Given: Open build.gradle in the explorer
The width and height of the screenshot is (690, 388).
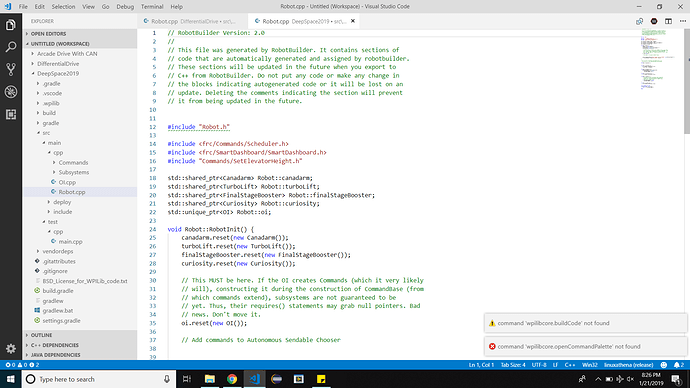Looking at the screenshot, I should click(58, 291).
